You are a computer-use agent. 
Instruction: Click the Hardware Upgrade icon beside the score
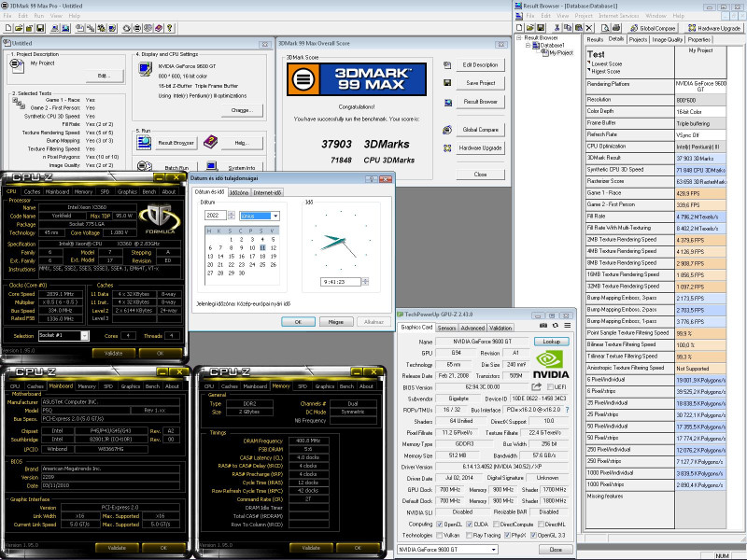point(447,148)
